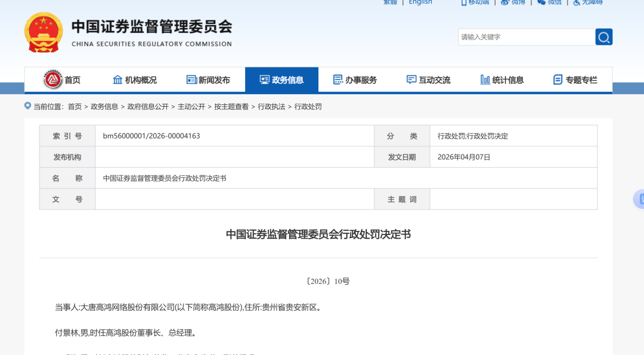Click the floating side widget at right edge
The width and height of the screenshot is (644, 355).
tap(639, 199)
